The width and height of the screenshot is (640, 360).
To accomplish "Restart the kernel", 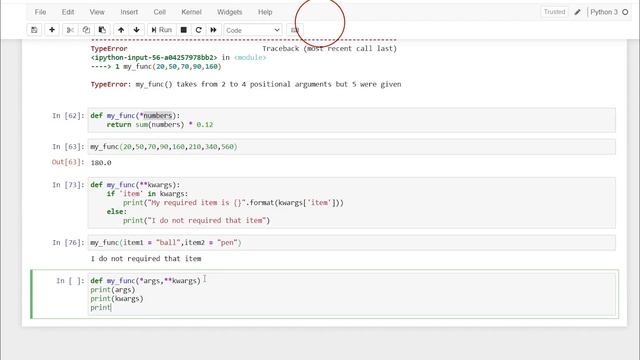I will coord(199,30).
